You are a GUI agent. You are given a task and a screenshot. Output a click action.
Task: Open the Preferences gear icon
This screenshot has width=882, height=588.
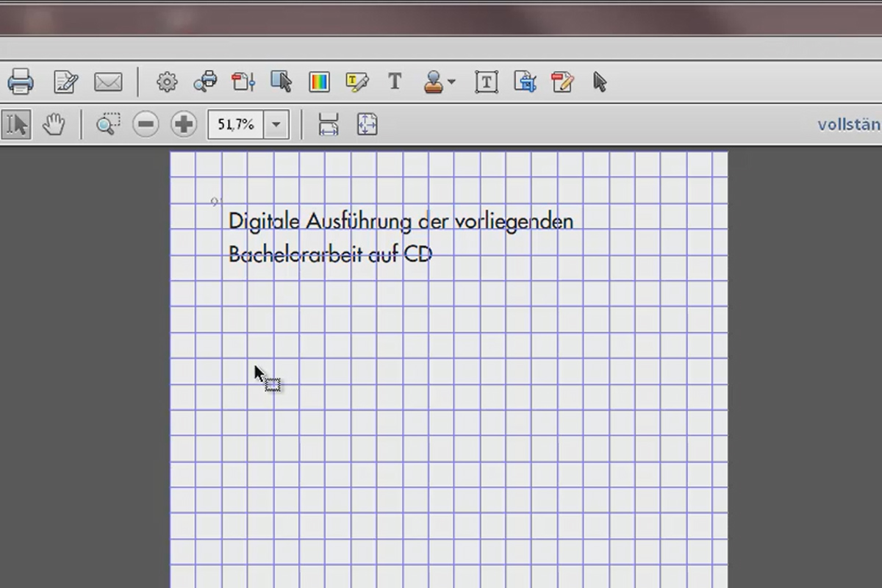click(x=167, y=82)
